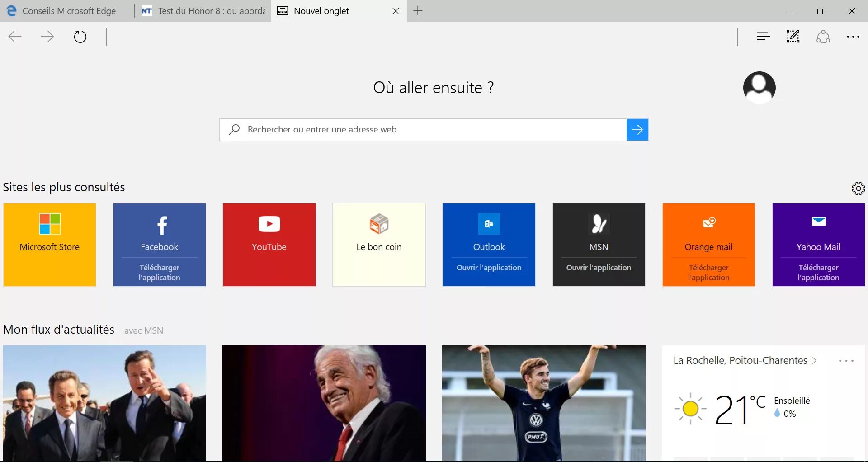
Task: Open the Le bon coin tile
Action: click(x=379, y=245)
